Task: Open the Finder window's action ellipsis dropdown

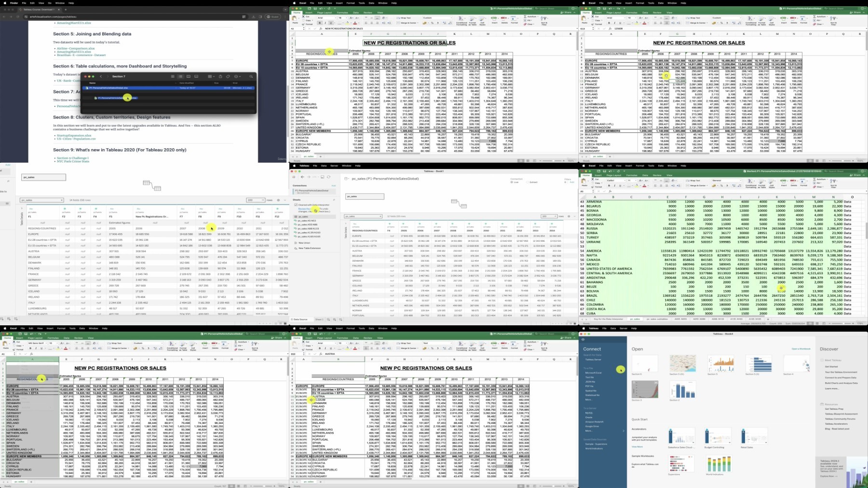Action: pyautogui.click(x=238, y=76)
